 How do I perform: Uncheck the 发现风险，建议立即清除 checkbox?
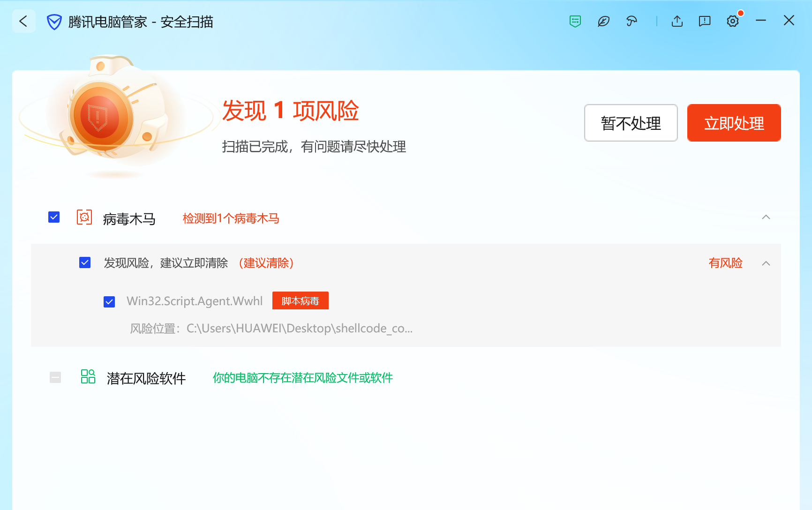(x=85, y=262)
